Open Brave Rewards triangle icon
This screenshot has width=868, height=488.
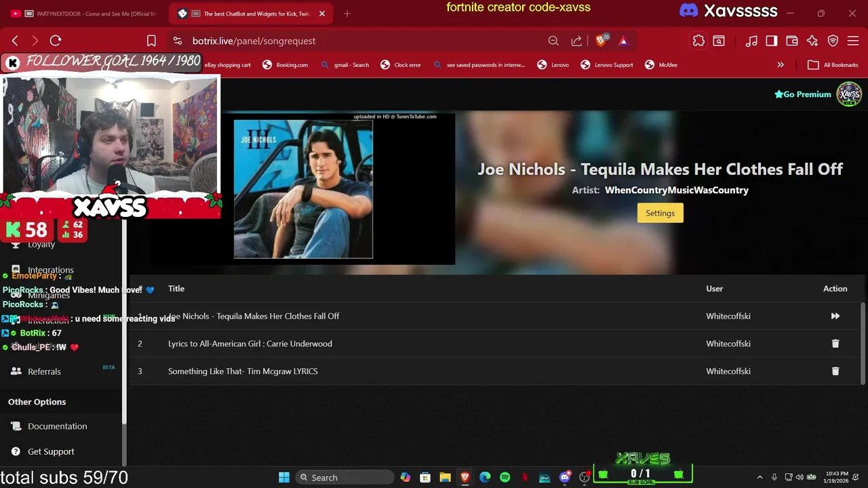[x=623, y=41]
